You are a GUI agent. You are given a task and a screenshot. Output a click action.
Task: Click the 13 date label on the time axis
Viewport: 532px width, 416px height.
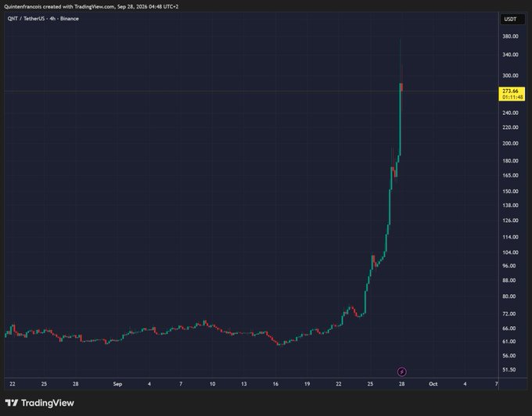244,384
